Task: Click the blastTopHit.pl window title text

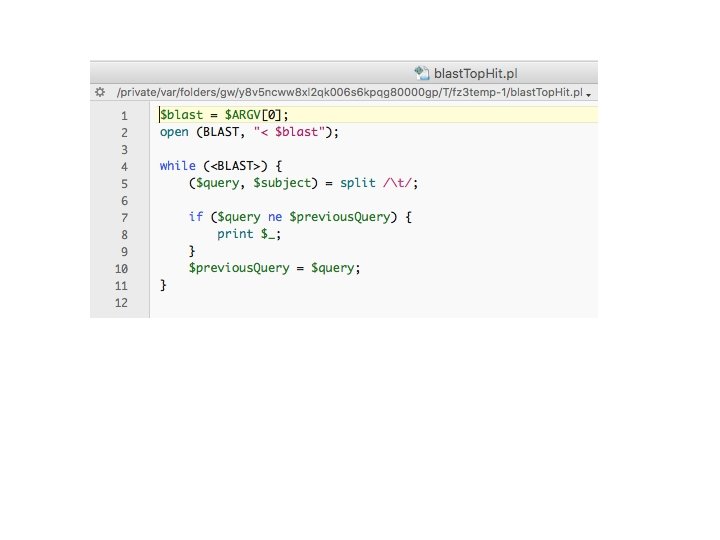Action: pyautogui.click(x=476, y=73)
